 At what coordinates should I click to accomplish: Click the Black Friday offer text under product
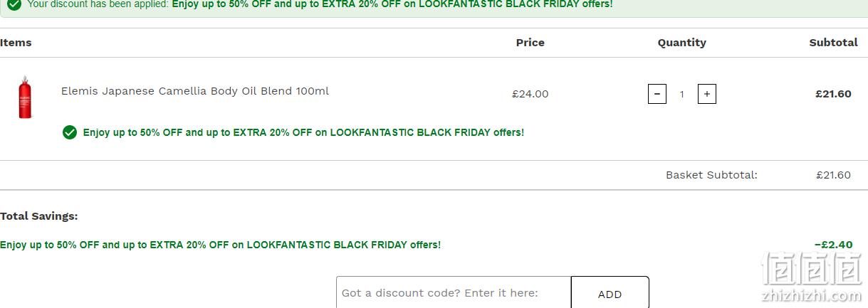pos(303,132)
